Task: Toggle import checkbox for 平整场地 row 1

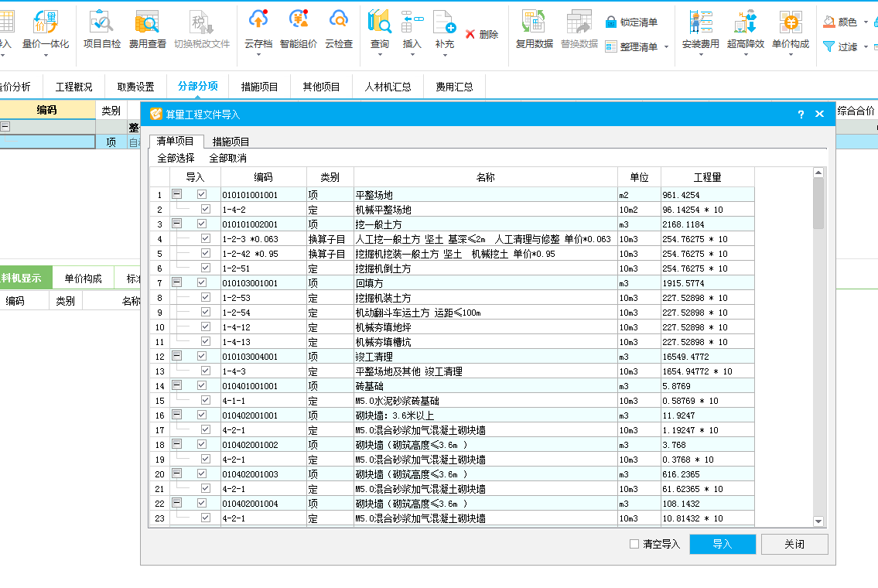Action: point(202,194)
